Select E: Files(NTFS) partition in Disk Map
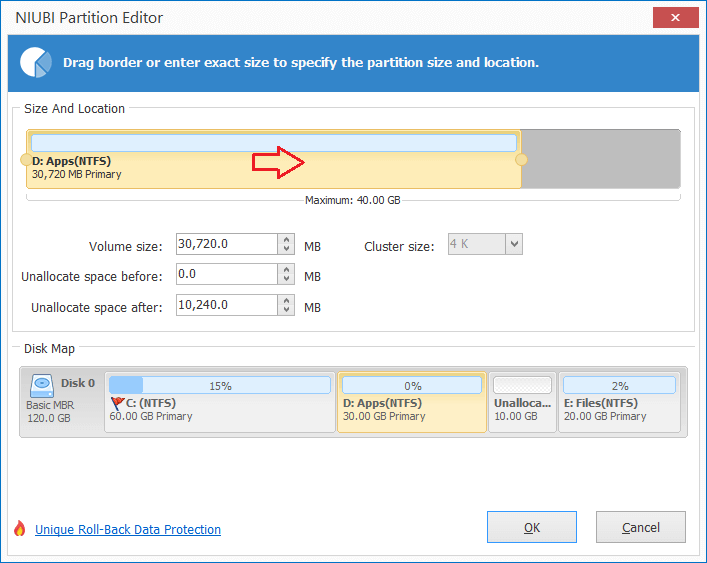The image size is (707, 563). pyautogui.click(x=620, y=402)
